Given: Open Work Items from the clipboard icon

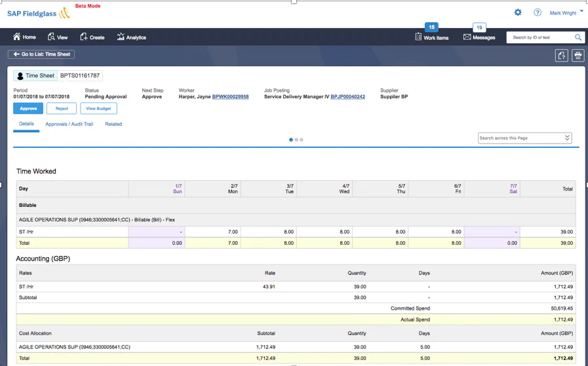Looking at the screenshot, I should tap(418, 37).
